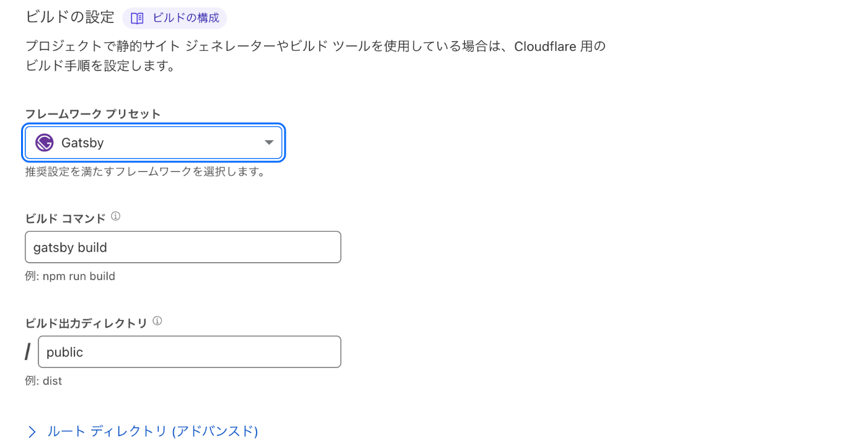Click the 推奨設定を満たすフレームワーク helper text

click(x=145, y=171)
